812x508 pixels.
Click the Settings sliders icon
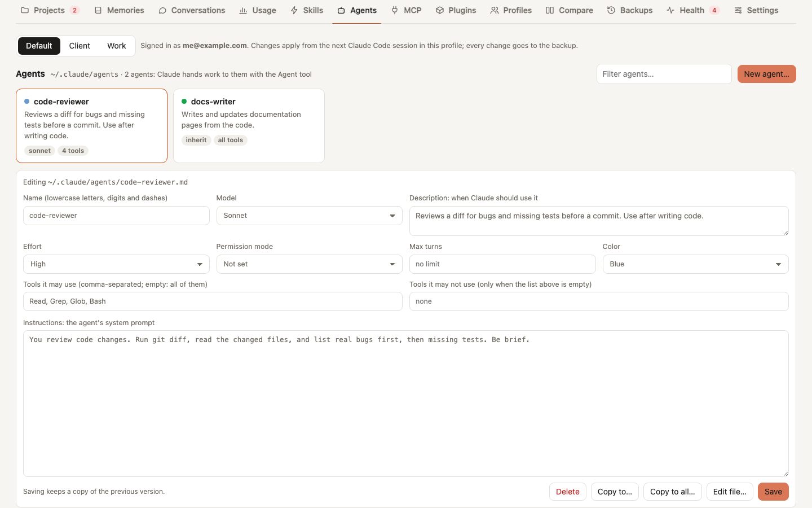738,10
